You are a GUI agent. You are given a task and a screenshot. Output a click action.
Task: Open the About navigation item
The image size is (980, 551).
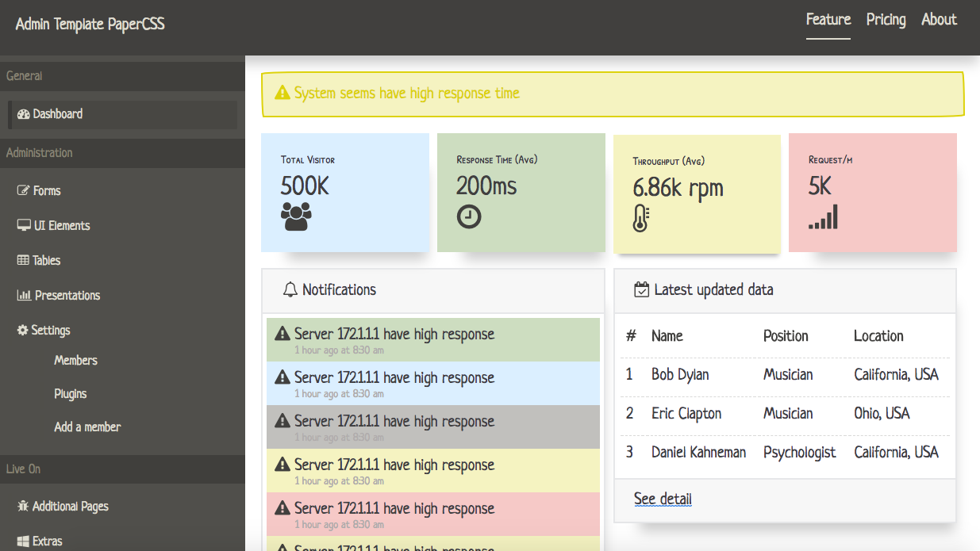[x=940, y=20]
